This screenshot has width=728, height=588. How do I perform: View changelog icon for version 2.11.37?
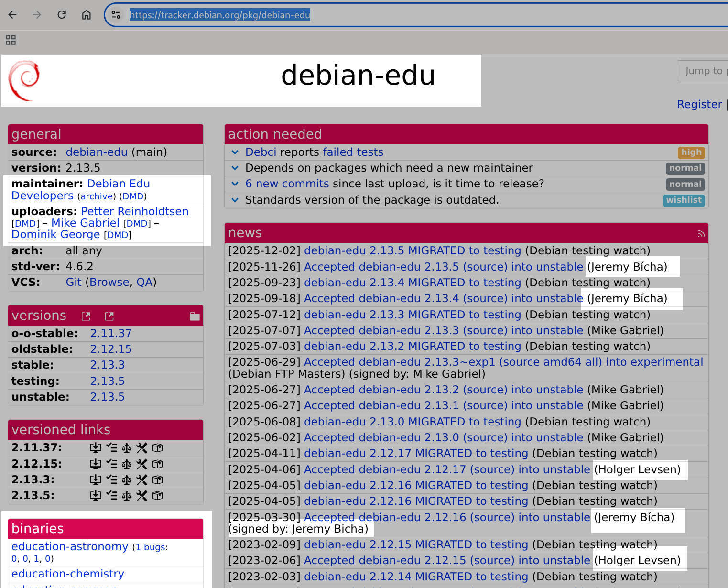111,448
